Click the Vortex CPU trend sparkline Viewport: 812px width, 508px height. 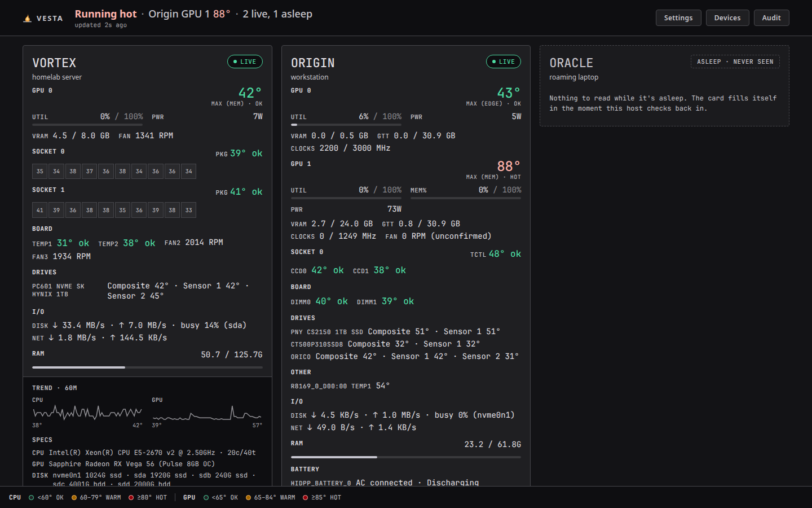pos(87,413)
